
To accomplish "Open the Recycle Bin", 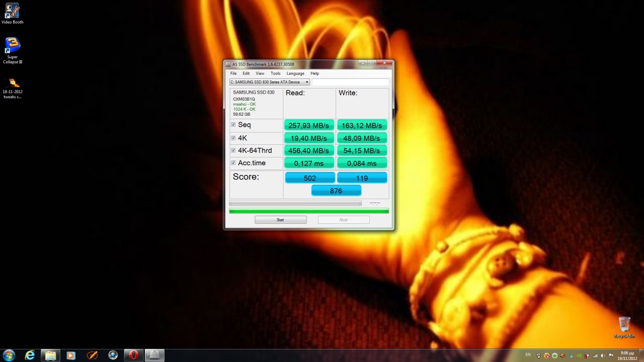I will point(624,327).
